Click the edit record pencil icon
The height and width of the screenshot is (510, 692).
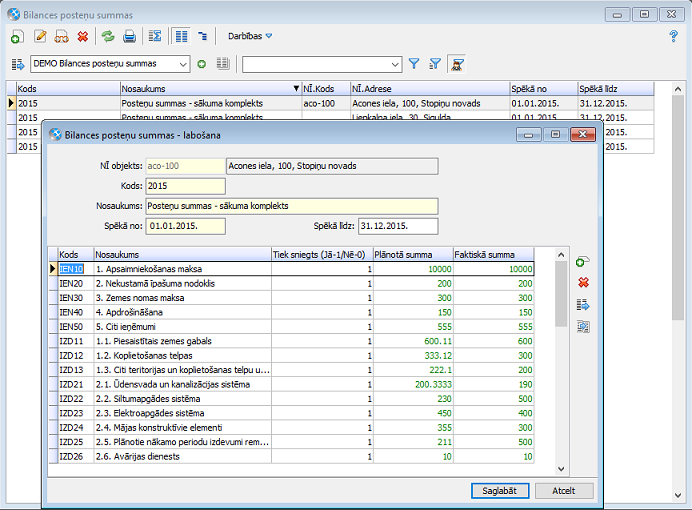(41, 37)
